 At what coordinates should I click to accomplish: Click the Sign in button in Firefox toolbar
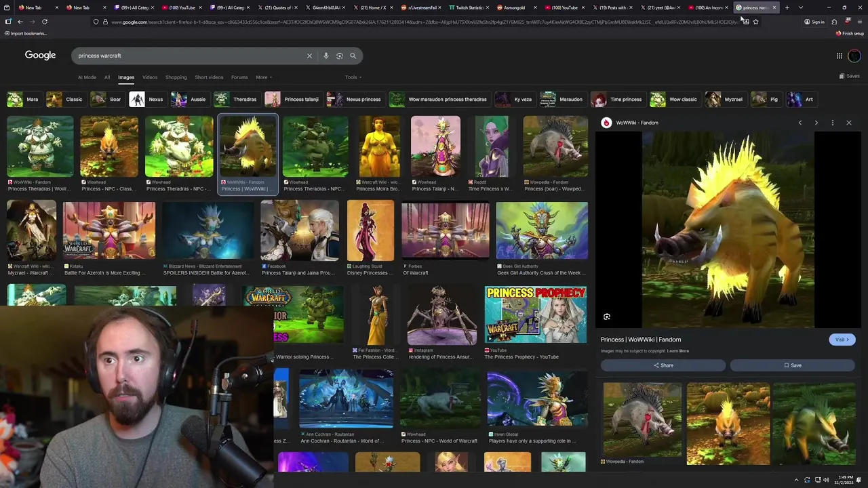pyautogui.click(x=814, y=22)
